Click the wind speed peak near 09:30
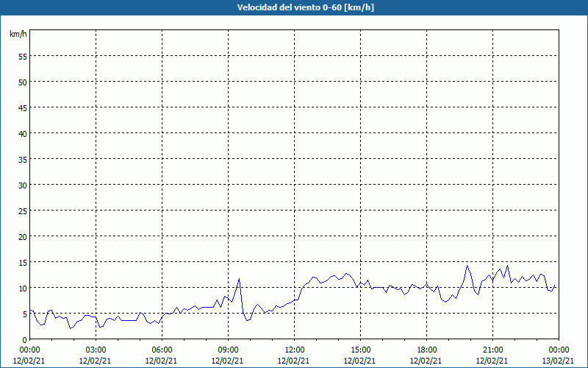The image size is (588, 368). [x=239, y=279]
